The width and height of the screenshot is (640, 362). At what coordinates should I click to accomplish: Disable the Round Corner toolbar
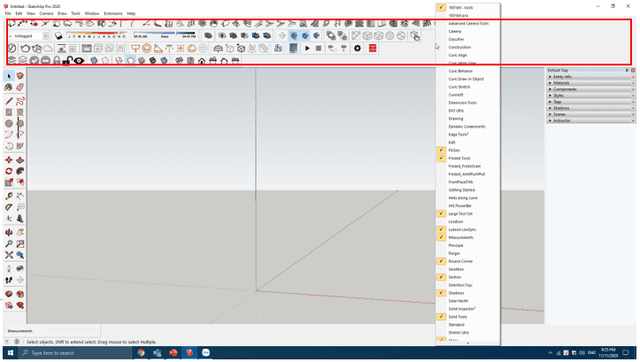click(468, 261)
